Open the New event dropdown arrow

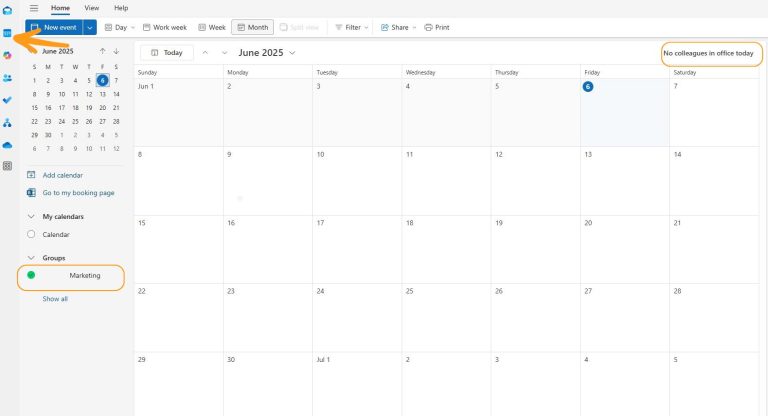tap(90, 27)
